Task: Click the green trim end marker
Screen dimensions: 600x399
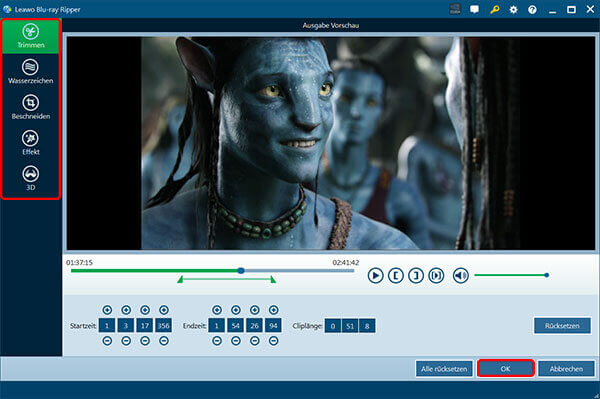Action: pos(273,280)
